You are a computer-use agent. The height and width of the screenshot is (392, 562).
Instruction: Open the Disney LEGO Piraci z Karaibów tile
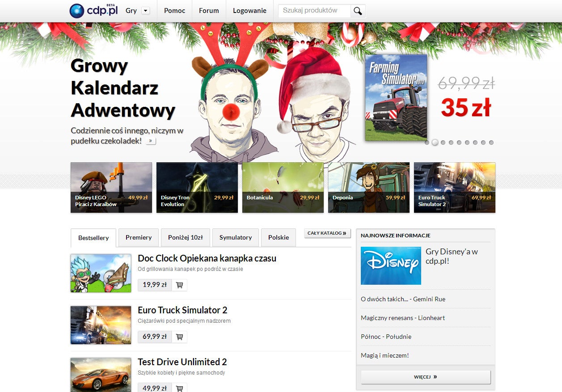pyautogui.click(x=111, y=188)
